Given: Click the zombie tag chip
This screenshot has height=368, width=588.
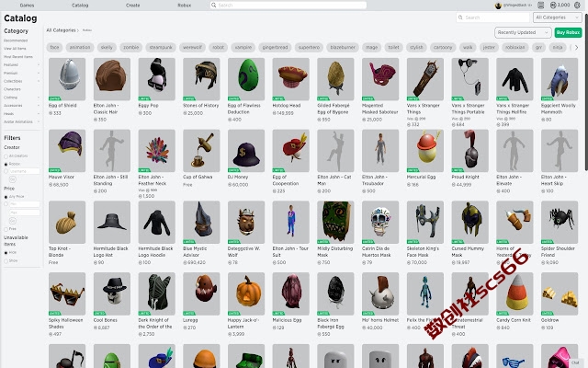Looking at the screenshot, I should (x=131, y=47).
